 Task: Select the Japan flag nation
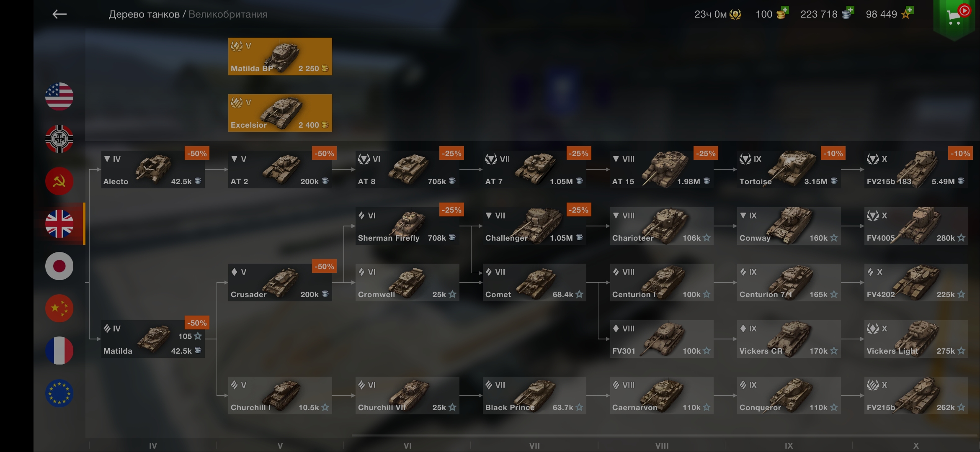coord(59,266)
